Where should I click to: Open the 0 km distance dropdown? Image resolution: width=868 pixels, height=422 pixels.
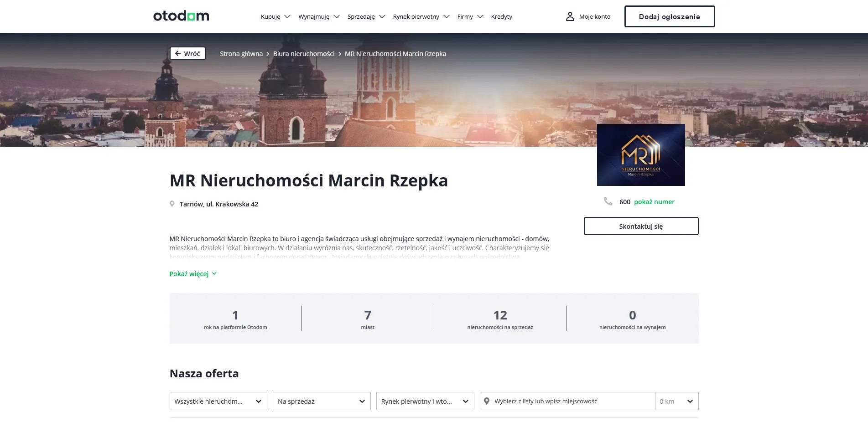(677, 401)
